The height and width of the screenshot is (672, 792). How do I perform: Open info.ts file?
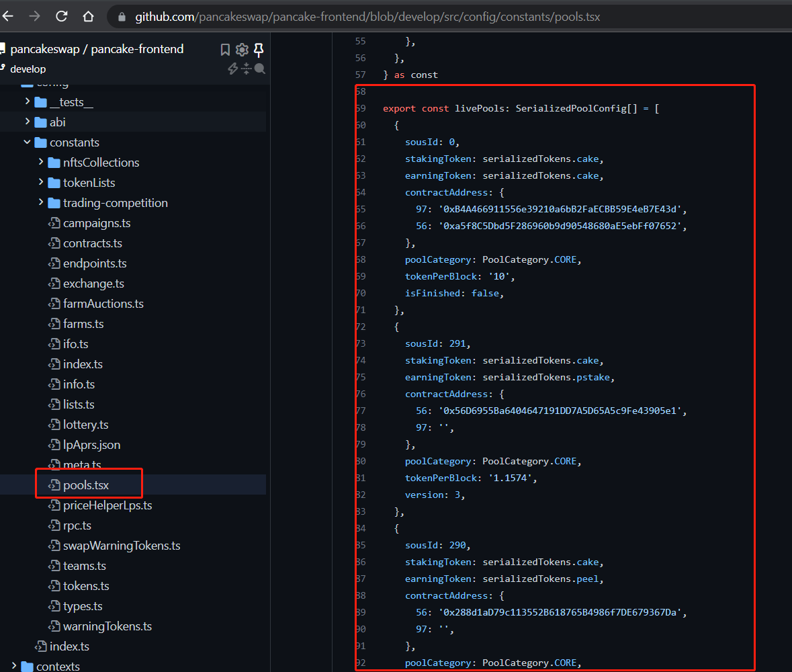[79, 384]
